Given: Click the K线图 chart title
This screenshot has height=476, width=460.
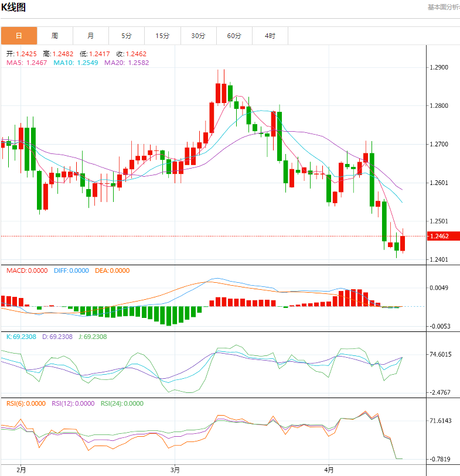Looking at the screenshot, I should pyautogui.click(x=13, y=8).
